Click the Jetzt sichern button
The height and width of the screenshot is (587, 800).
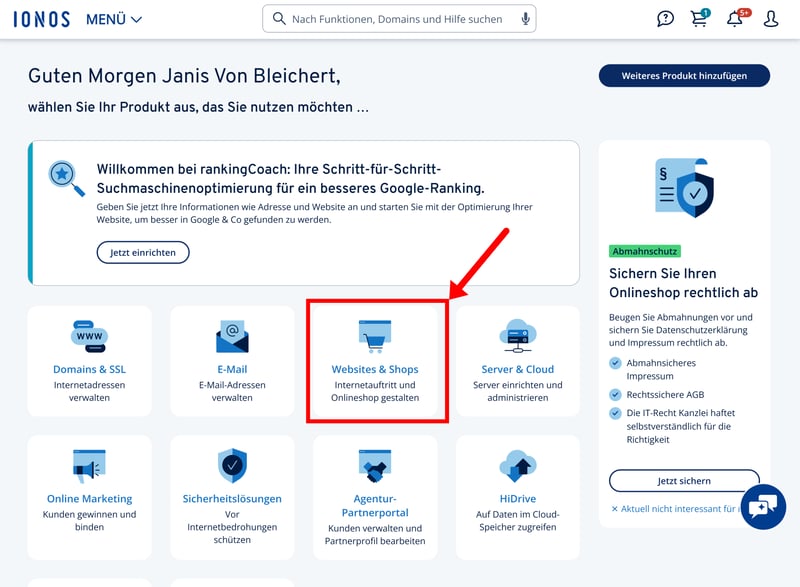click(684, 481)
